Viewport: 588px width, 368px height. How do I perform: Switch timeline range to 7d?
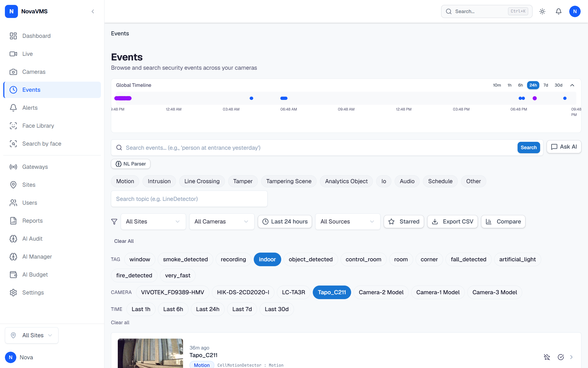[546, 85]
